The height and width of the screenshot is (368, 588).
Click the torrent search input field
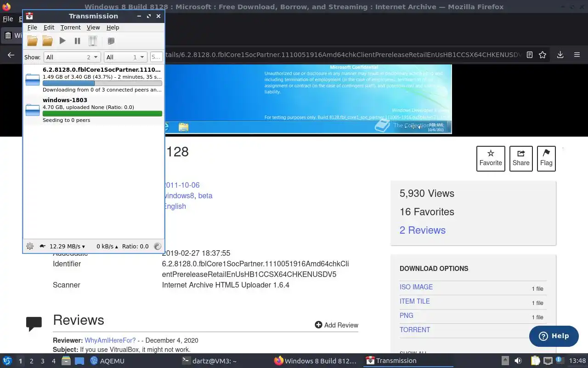156,57
